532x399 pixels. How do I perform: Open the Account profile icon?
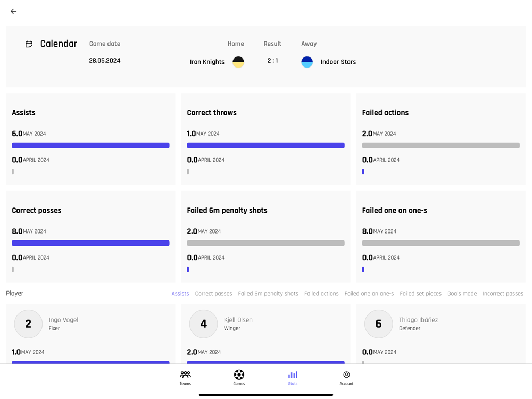346,375
